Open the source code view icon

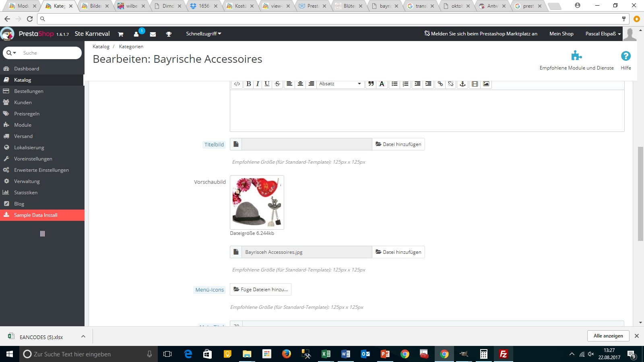click(x=237, y=84)
